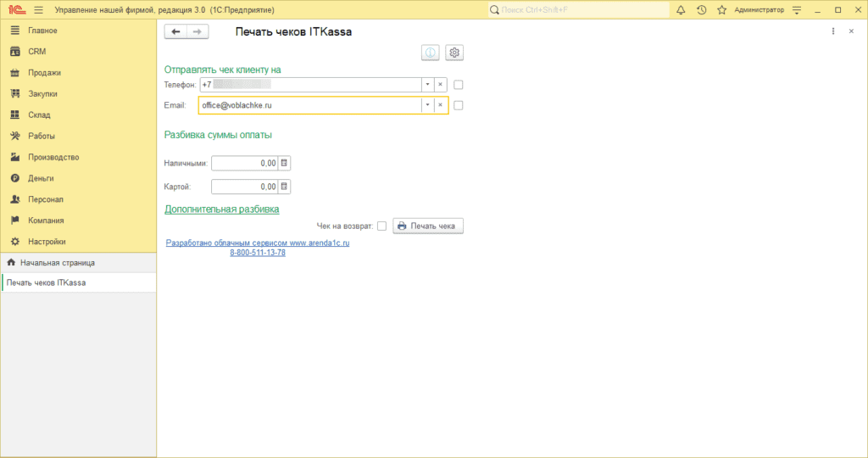
Task: Click the Картой amount field
Action: pos(245,187)
